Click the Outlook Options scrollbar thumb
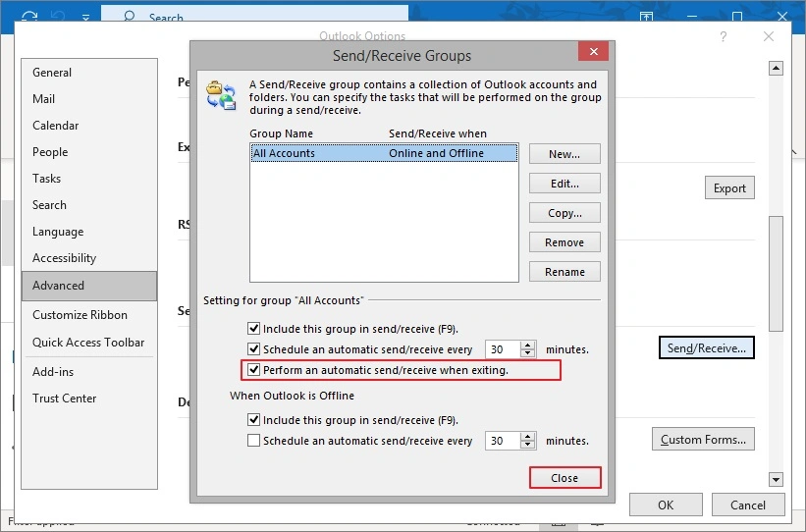806x532 pixels. click(776, 274)
